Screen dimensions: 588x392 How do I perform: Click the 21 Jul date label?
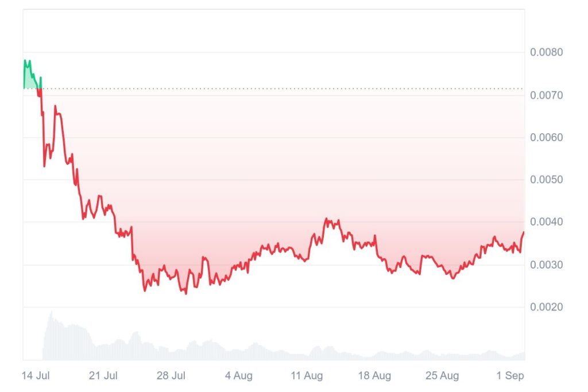click(103, 375)
